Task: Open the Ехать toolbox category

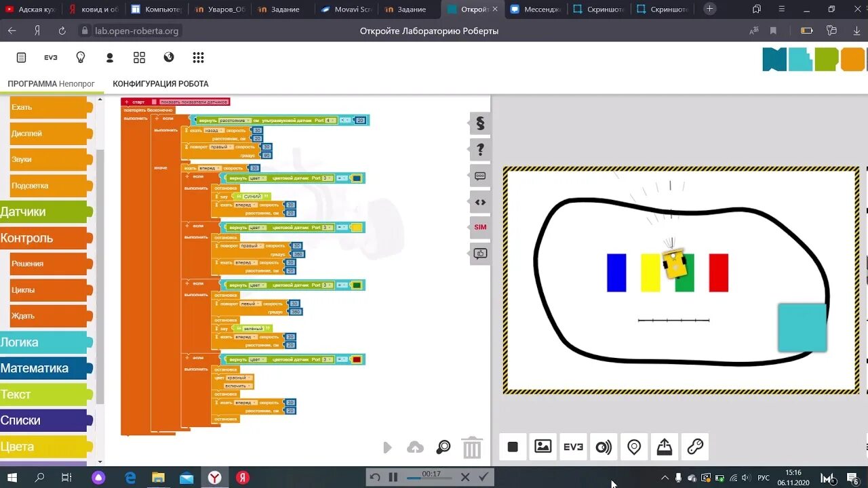Action: coord(50,107)
